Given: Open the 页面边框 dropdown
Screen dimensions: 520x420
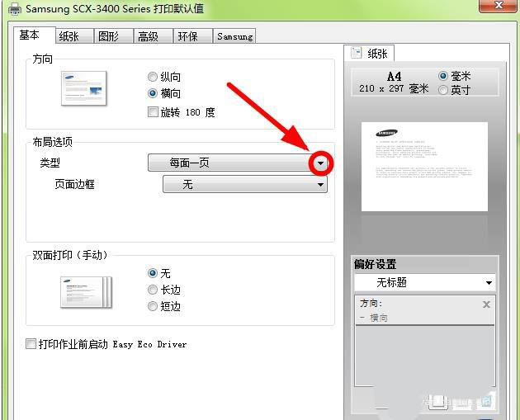Looking at the screenshot, I should 245,184.
